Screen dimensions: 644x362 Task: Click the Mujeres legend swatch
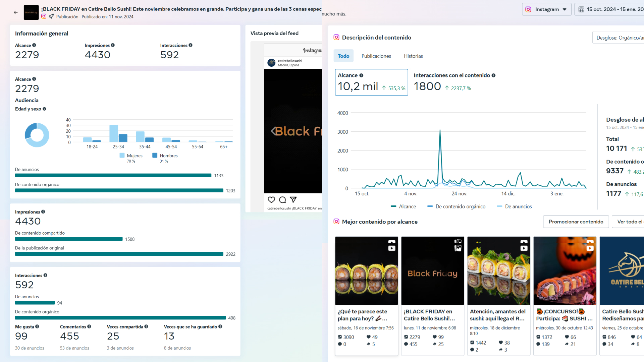tap(122, 156)
